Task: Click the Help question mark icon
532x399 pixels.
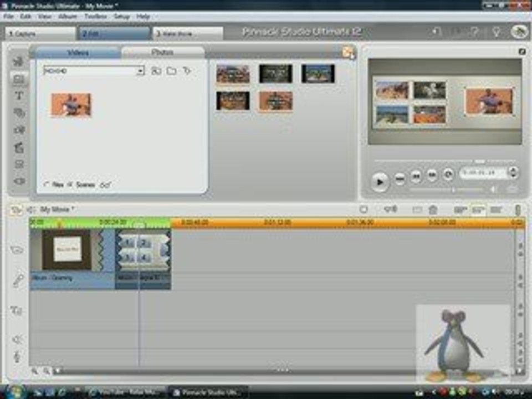Action: [475, 32]
